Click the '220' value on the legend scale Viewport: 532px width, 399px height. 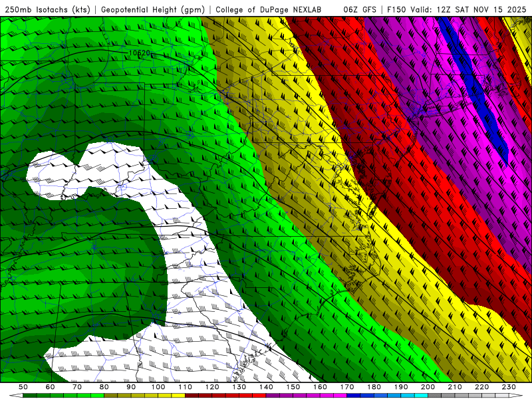(x=481, y=387)
